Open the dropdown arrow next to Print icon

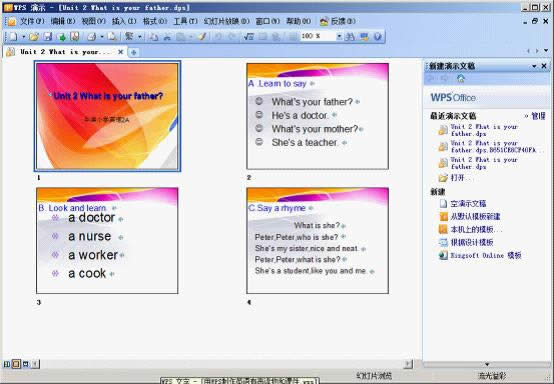[x=102, y=36]
